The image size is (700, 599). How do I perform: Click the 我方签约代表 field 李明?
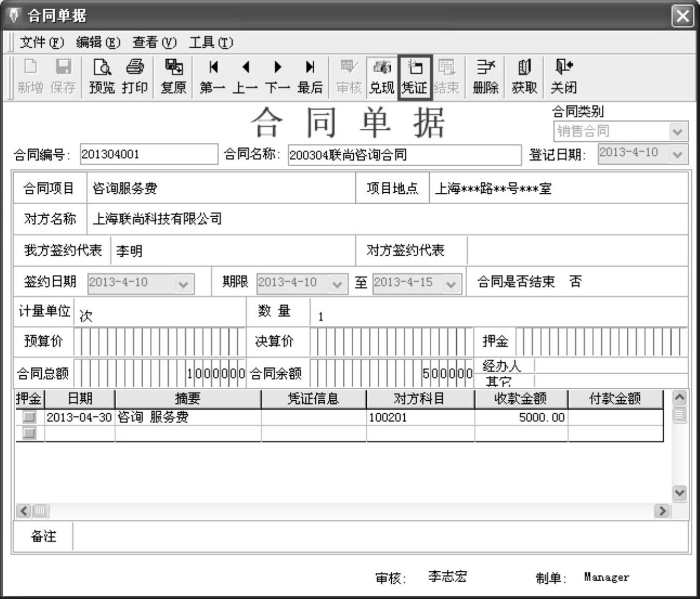pos(233,250)
